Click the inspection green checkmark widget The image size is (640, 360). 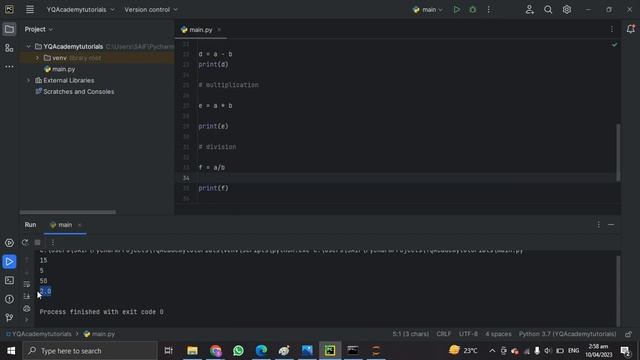[614, 44]
